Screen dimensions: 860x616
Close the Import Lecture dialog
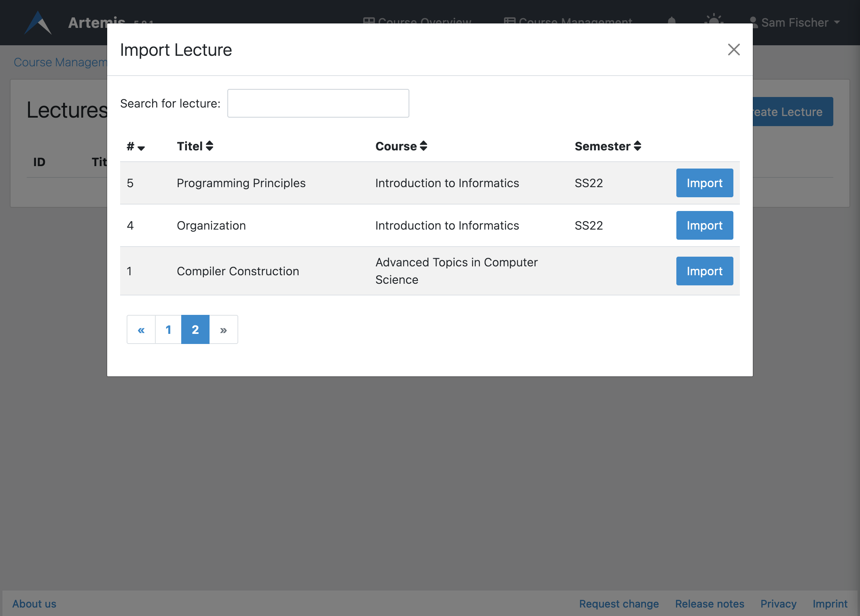pos(733,50)
